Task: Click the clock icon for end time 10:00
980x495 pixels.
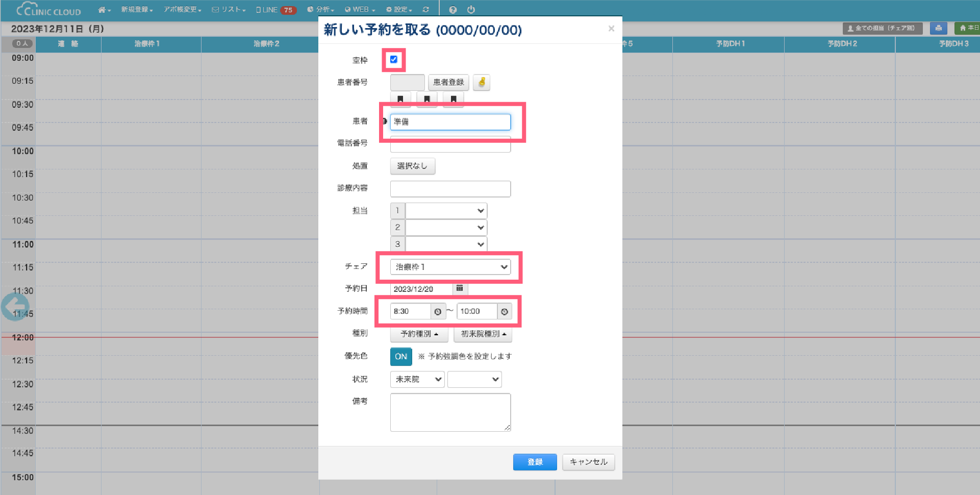Action: coord(504,311)
